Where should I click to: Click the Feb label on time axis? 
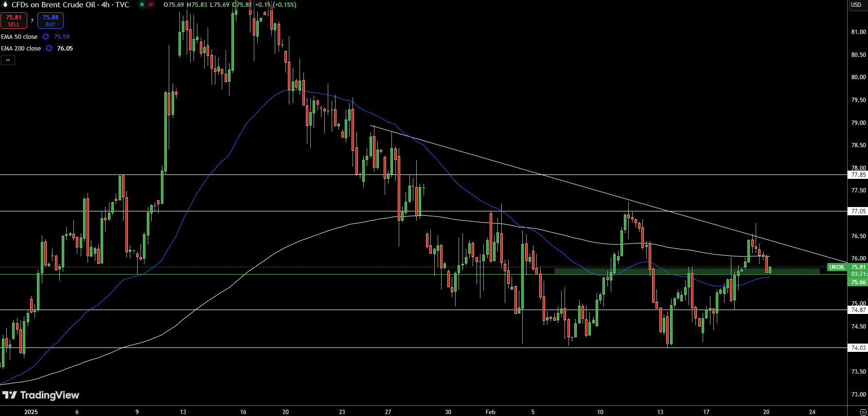click(490, 412)
